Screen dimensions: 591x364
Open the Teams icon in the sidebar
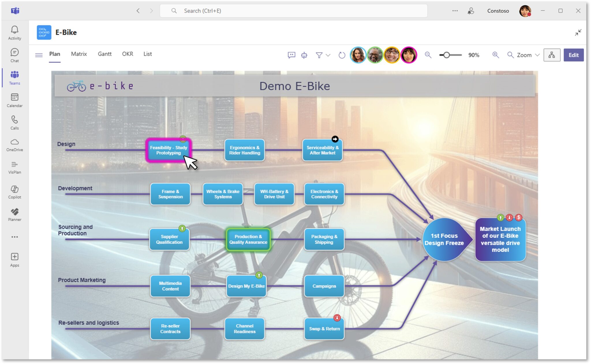14,76
